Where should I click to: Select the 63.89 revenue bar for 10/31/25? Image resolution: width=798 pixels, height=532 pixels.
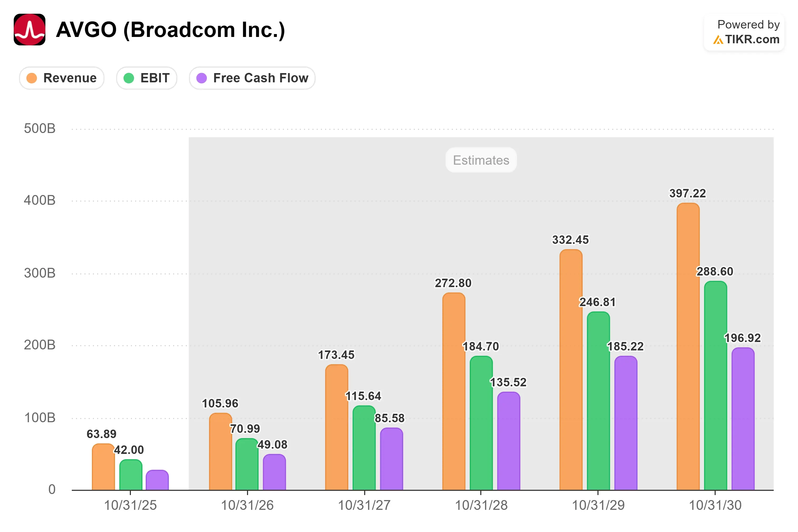click(x=103, y=467)
